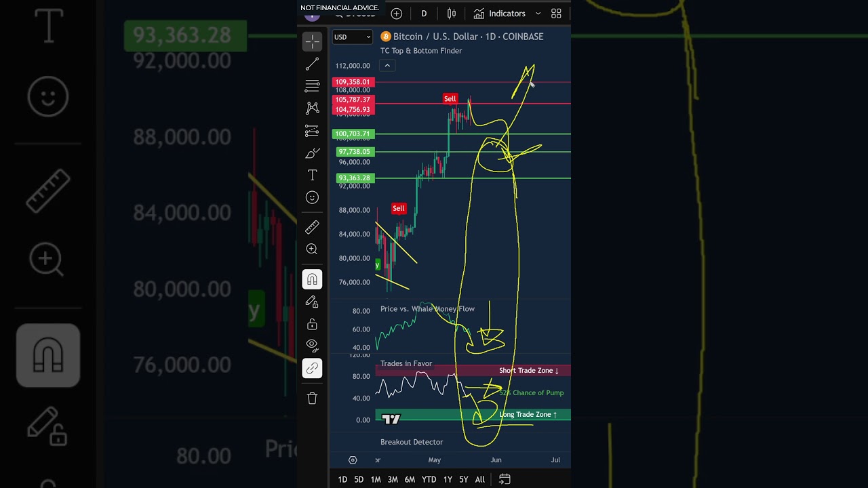Choose the brush drawing tool
Screen dimensions: 868x488
tap(312, 153)
